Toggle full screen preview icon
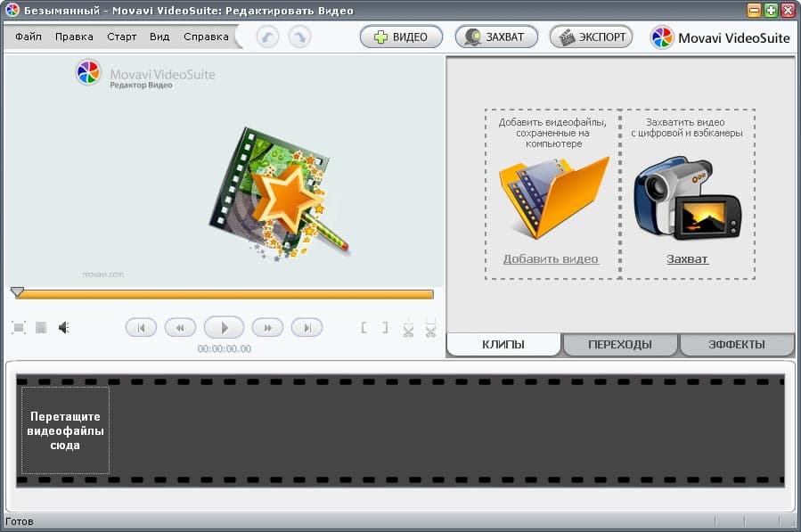This screenshot has height=532, width=801. coord(19,328)
